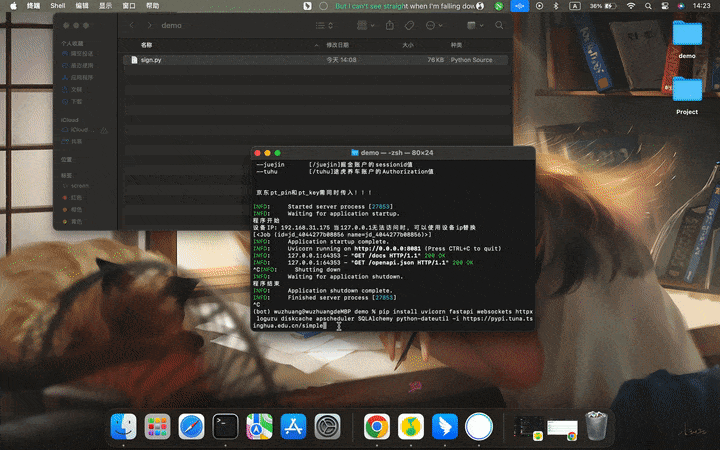
Task: Open Launchpad from the Dock
Action: click(x=158, y=427)
